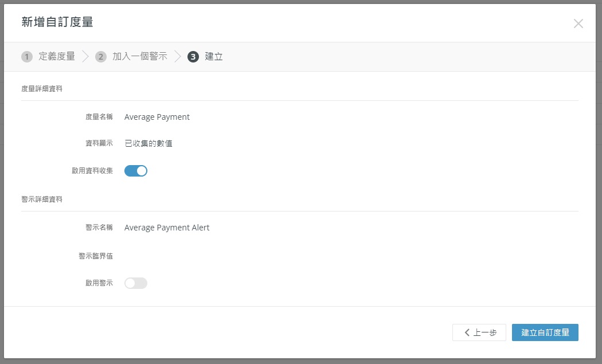Go to the 定義度量 step
The image size is (602, 364).
click(x=57, y=57)
